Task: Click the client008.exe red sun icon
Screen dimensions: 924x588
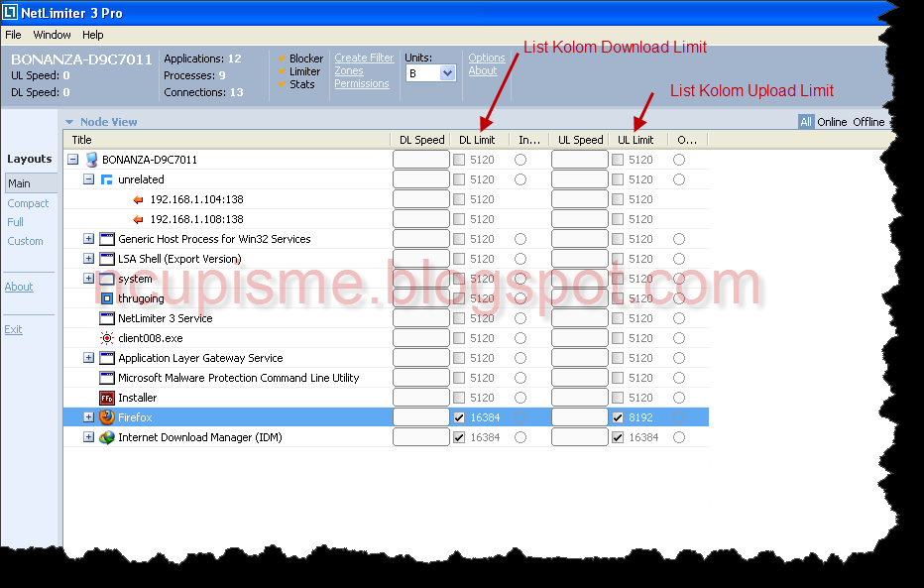Action: [x=107, y=338]
